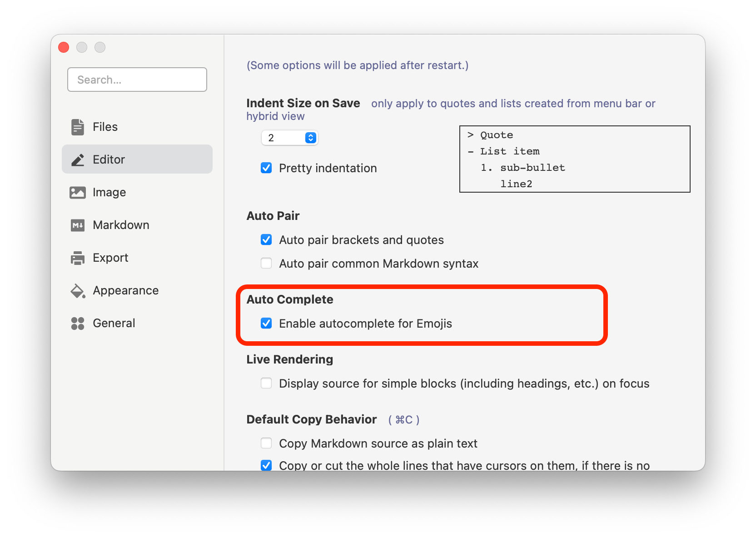Turn off autocomplete for Emojis
The width and height of the screenshot is (756, 538).
pyautogui.click(x=266, y=324)
